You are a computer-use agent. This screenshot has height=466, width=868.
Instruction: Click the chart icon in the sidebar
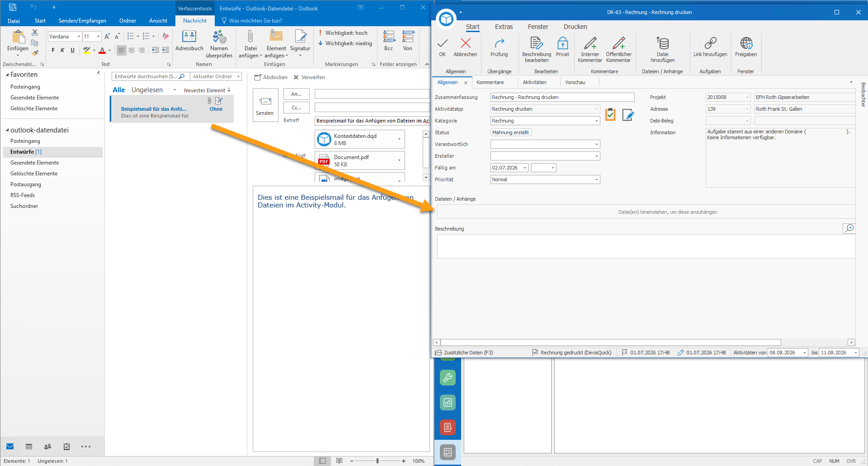448,402
